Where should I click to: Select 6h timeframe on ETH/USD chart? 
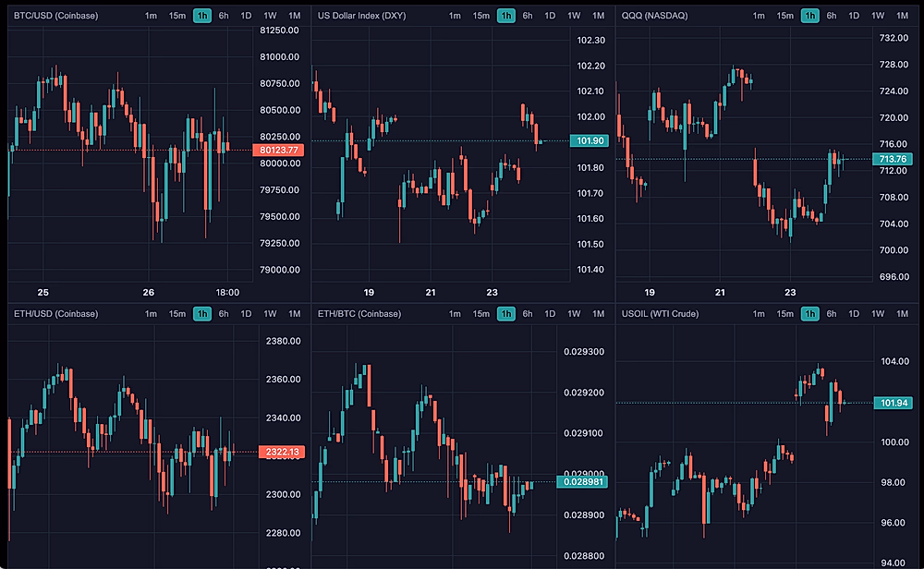(224, 314)
